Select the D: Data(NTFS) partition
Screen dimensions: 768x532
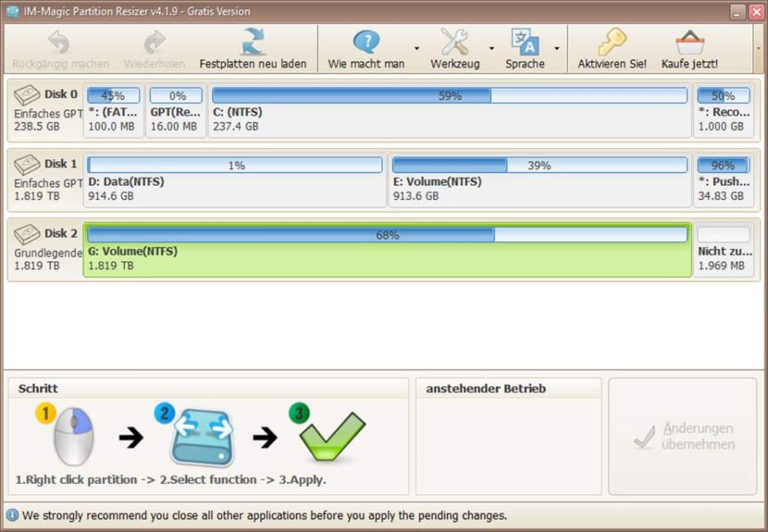[235, 180]
